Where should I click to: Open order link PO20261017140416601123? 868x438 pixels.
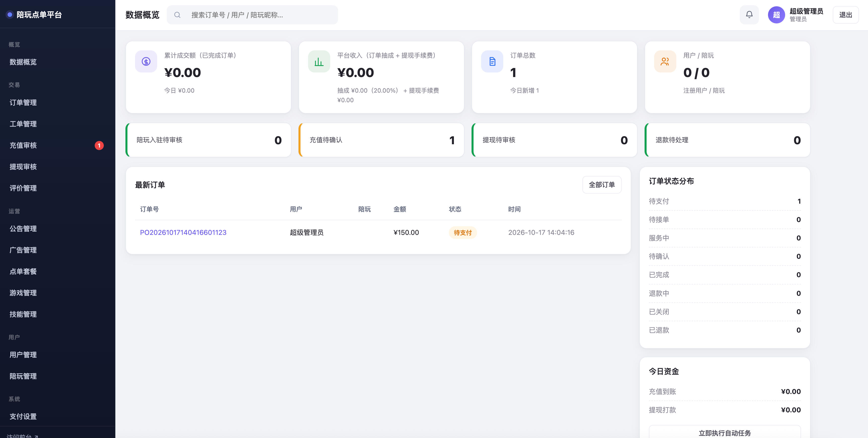[x=183, y=233]
